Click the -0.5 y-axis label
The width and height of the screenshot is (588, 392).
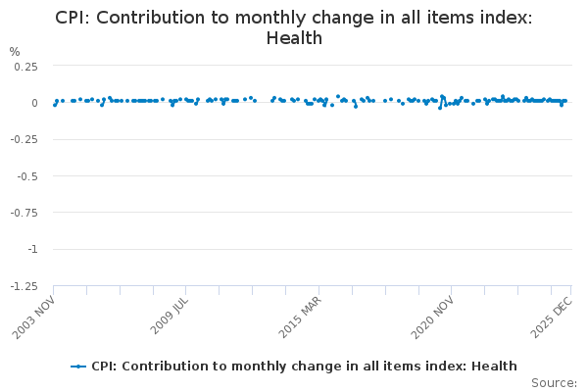click(x=26, y=176)
